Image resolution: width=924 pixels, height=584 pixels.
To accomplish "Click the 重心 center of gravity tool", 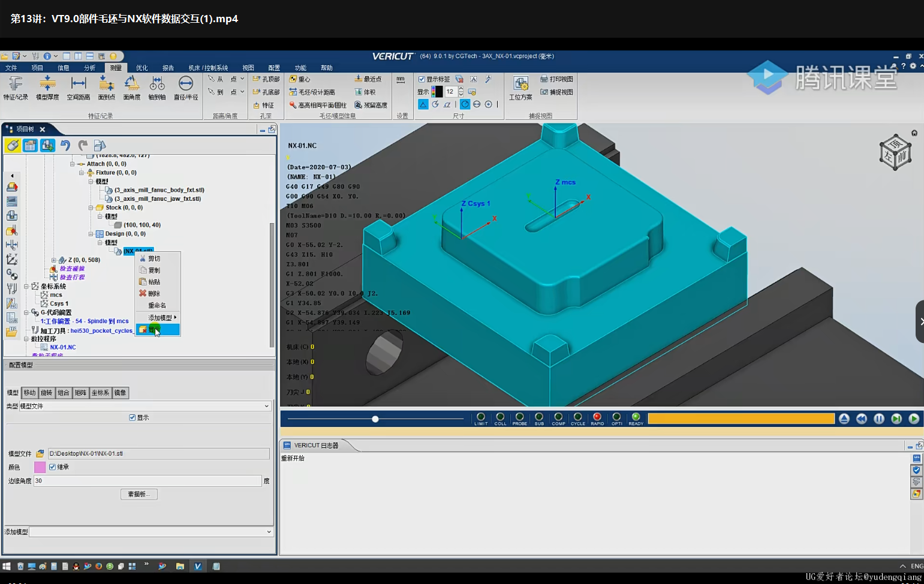I will pyautogui.click(x=300, y=79).
